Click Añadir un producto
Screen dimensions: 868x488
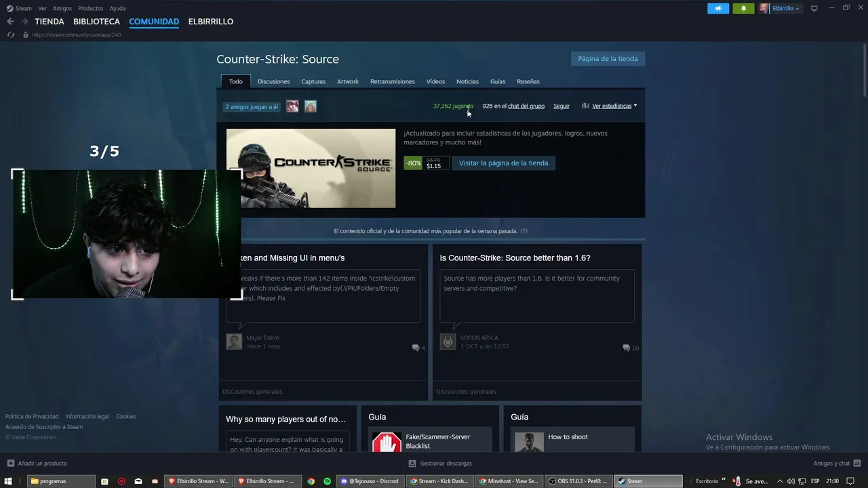tap(37, 464)
